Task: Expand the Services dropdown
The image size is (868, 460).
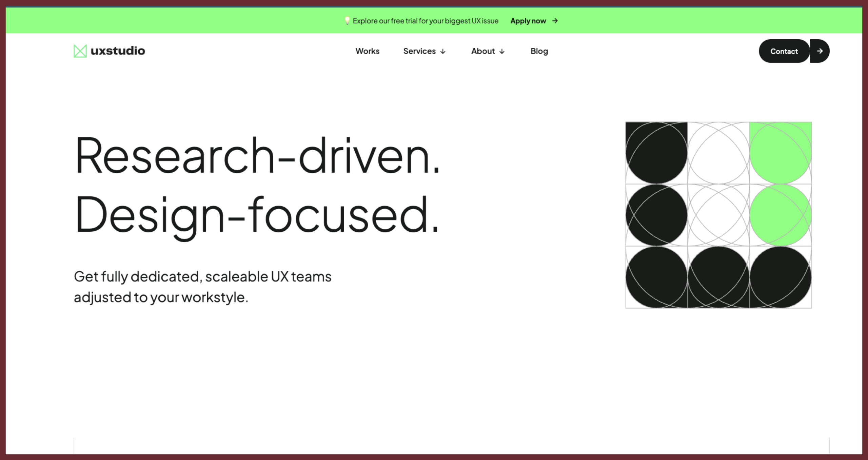Action: pyautogui.click(x=424, y=51)
